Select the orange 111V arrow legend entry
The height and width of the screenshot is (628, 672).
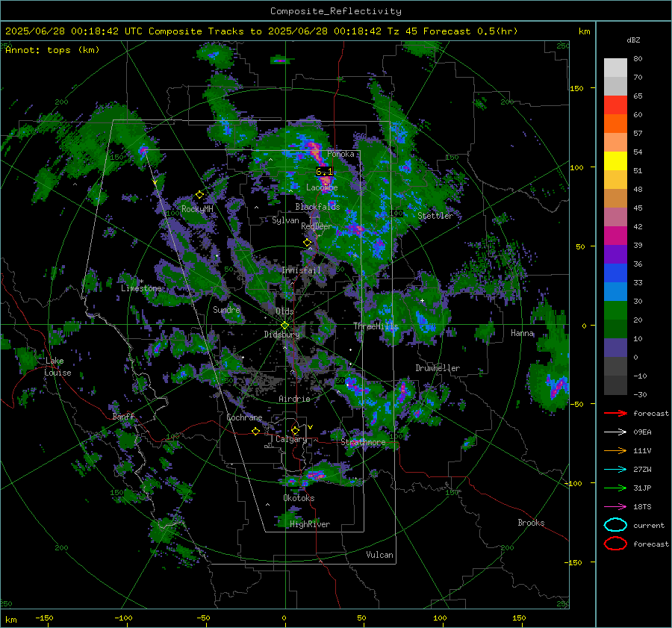(615, 450)
